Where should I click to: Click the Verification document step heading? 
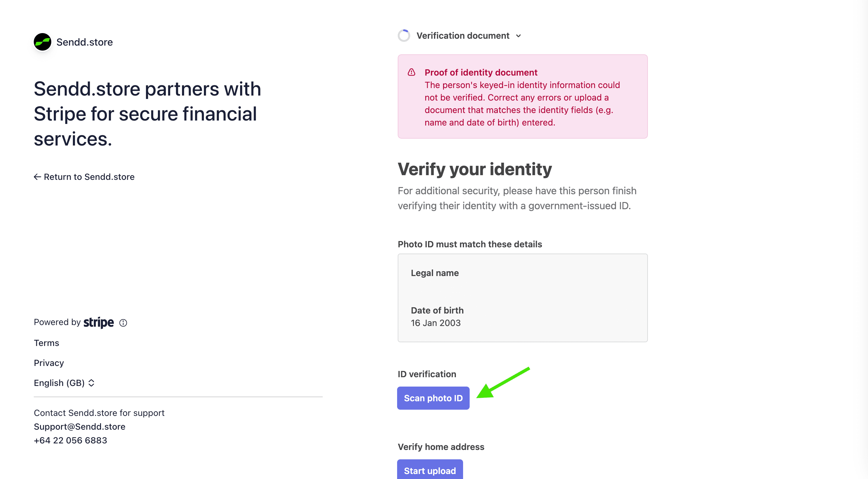(463, 36)
